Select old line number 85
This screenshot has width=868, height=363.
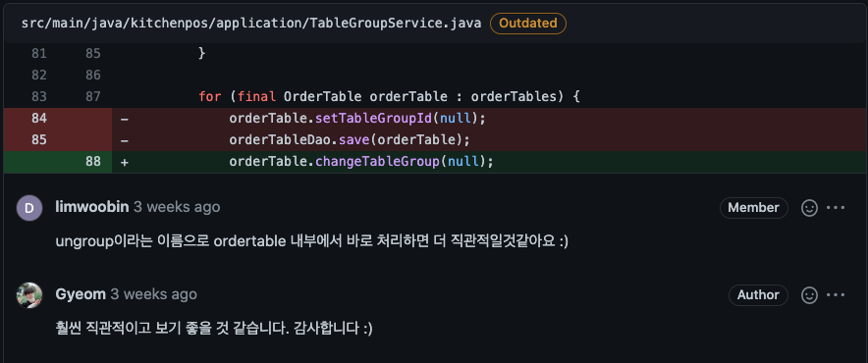pyautogui.click(x=38, y=140)
